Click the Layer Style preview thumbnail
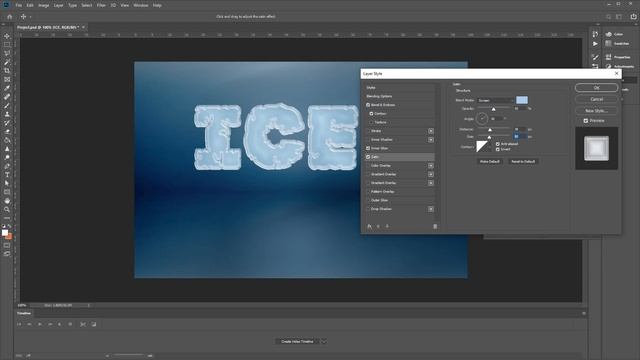Screen dimensions: 640x360 pos(596,148)
